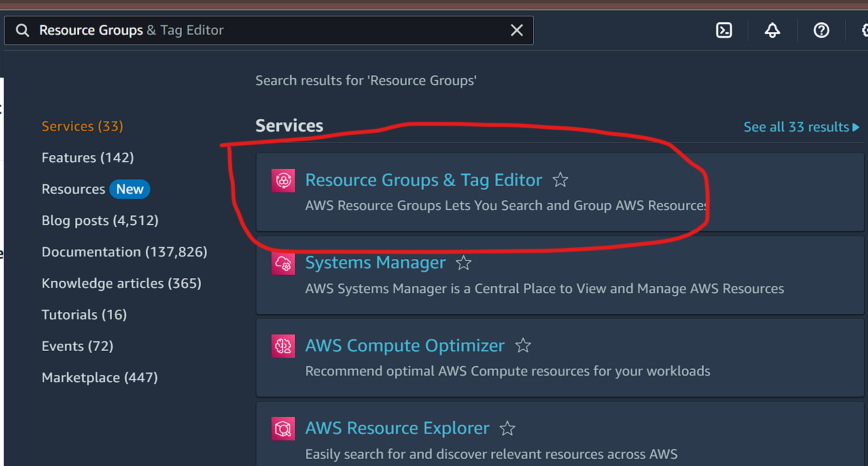
Task: Select the Resources New category
Action: (96, 189)
